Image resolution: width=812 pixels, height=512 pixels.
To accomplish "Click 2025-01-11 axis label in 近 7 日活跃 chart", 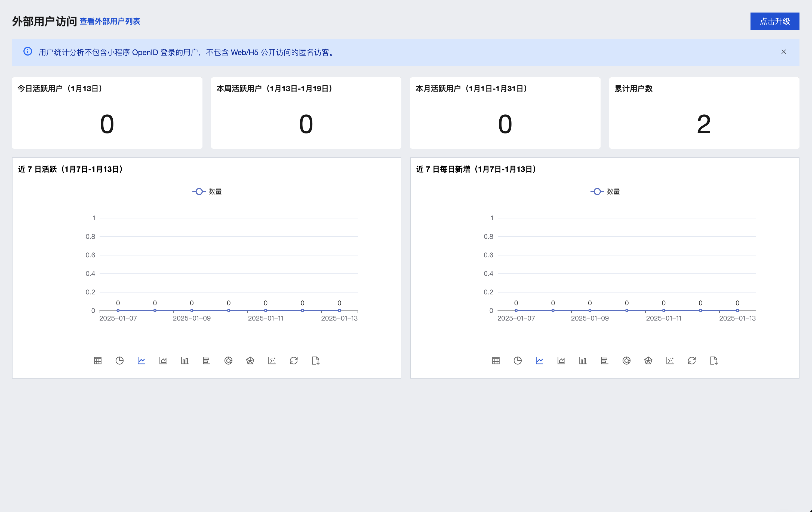I will point(265,318).
